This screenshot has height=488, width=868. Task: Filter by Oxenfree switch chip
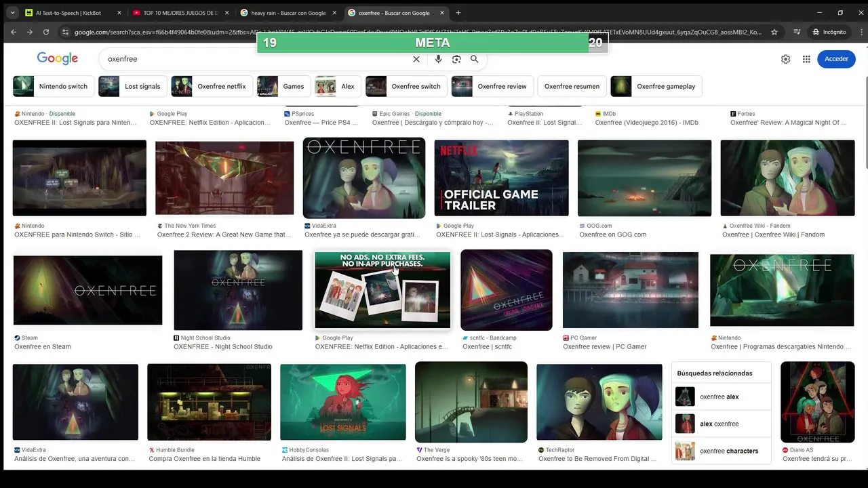(x=406, y=86)
